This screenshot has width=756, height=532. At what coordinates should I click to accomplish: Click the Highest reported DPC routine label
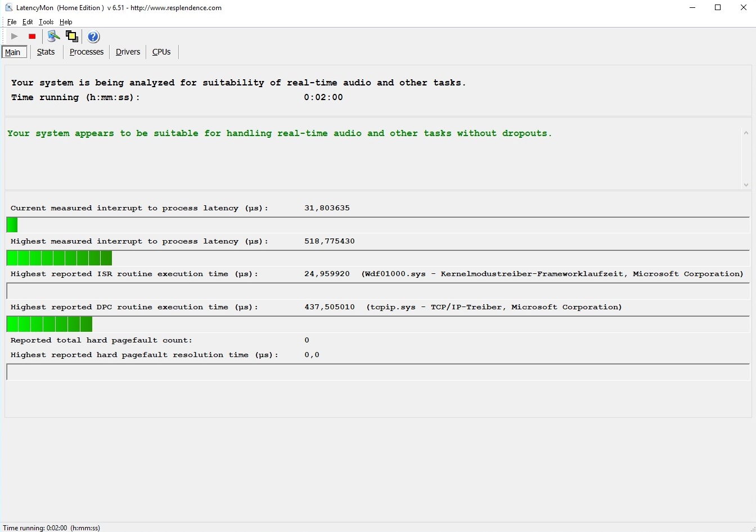134,307
